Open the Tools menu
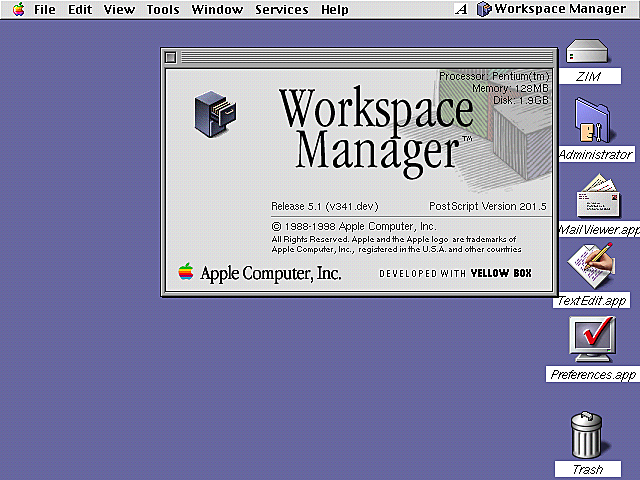The height and width of the screenshot is (480, 640). click(163, 9)
